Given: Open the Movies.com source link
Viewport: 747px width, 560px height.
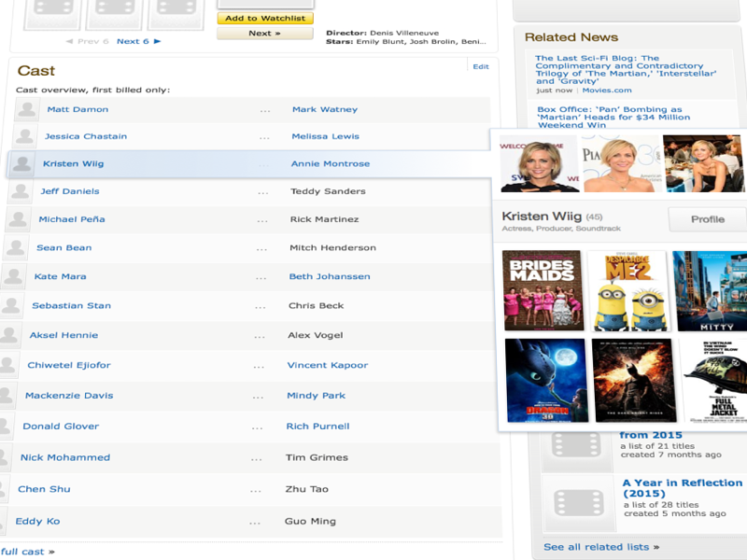Looking at the screenshot, I should point(606,91).
